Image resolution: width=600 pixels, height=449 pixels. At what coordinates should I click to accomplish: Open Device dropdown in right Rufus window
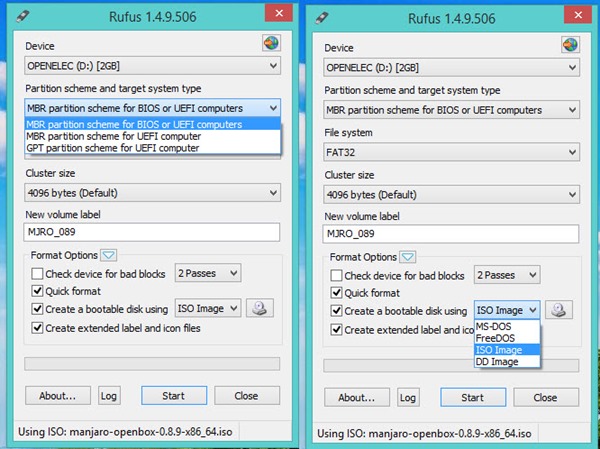pos(452,68)
